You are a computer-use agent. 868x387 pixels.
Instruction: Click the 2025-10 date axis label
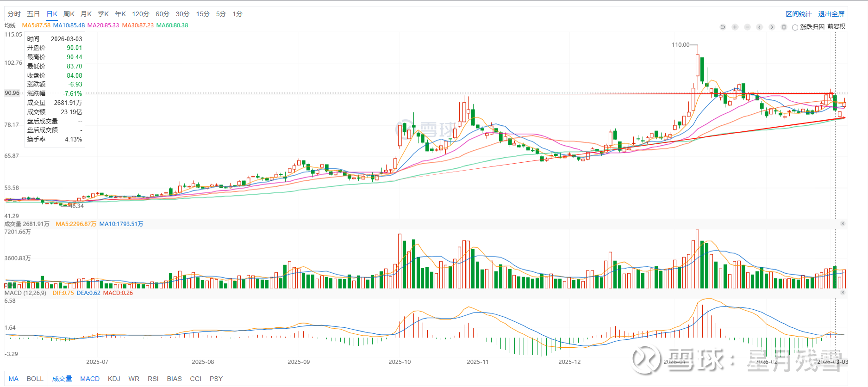(x=400, y=362)
